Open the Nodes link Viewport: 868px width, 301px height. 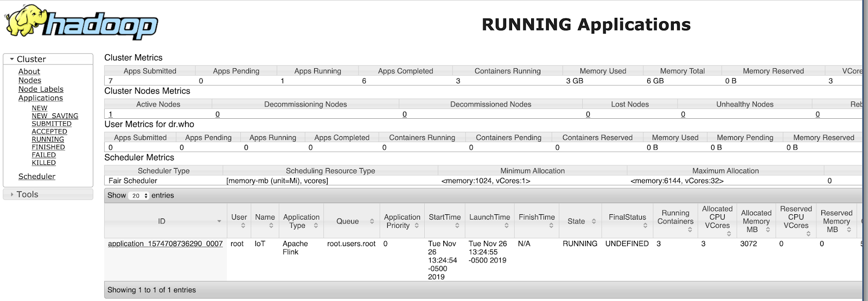30,80
